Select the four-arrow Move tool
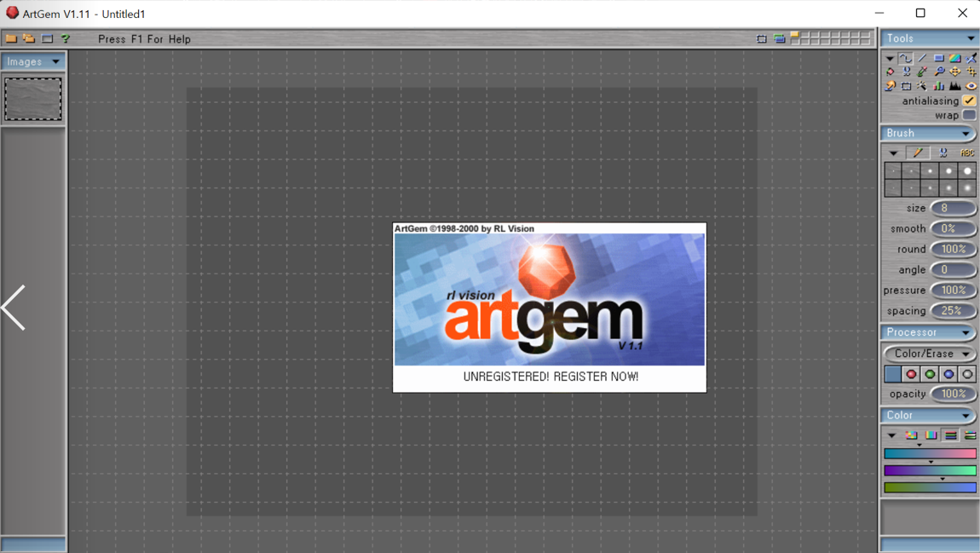 [955, 72]
